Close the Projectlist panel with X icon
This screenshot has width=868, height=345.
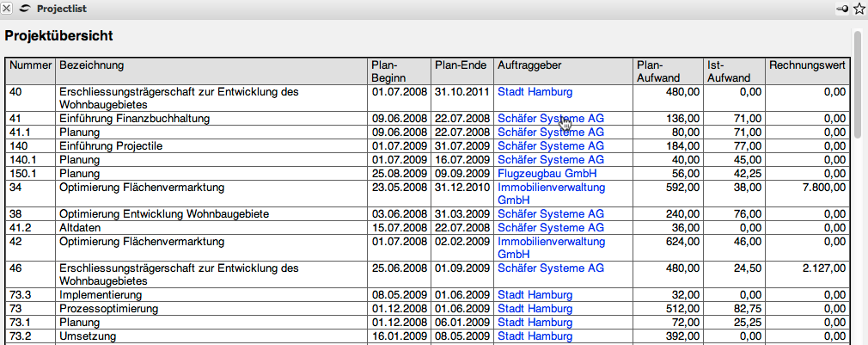pyautogui.click(x=7, y=8)
